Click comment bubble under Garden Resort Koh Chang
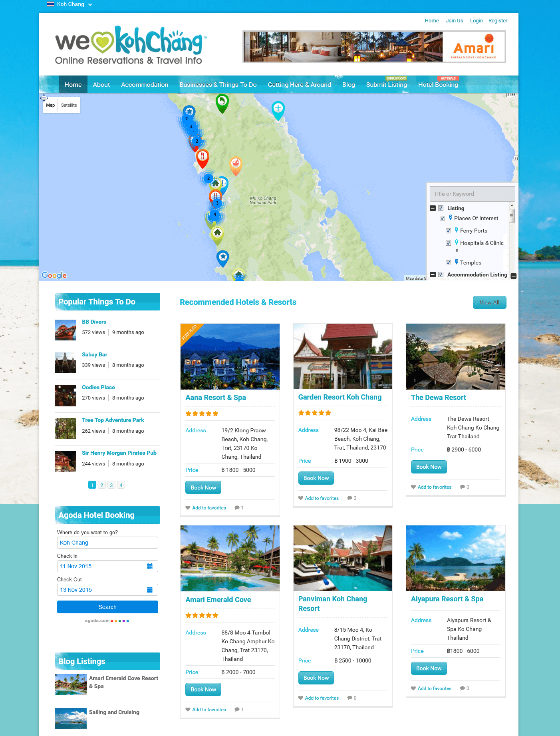Viewport: 560px width, 736px height. coord(350,498)
